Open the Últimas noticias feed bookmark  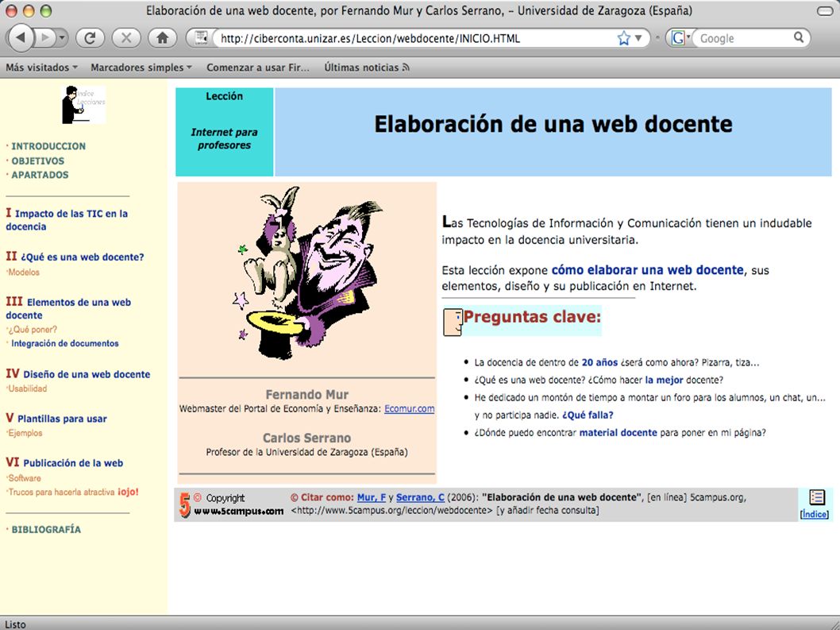[367, 68]
